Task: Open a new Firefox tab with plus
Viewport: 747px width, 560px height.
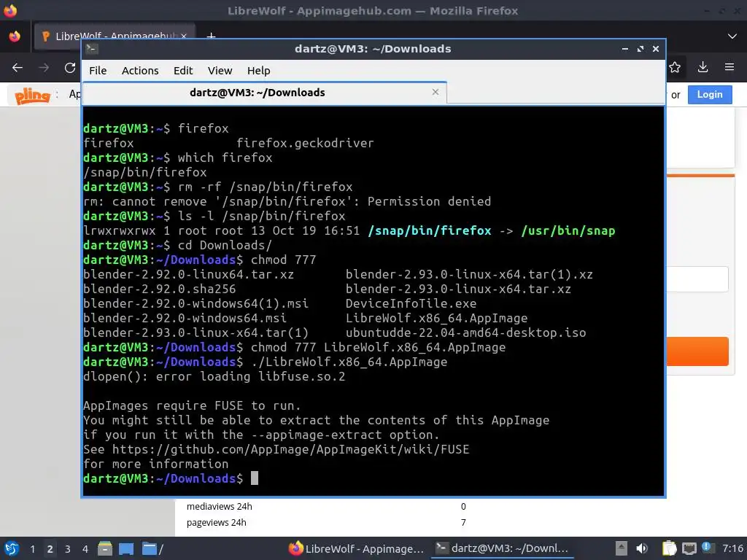Action: 211,36
